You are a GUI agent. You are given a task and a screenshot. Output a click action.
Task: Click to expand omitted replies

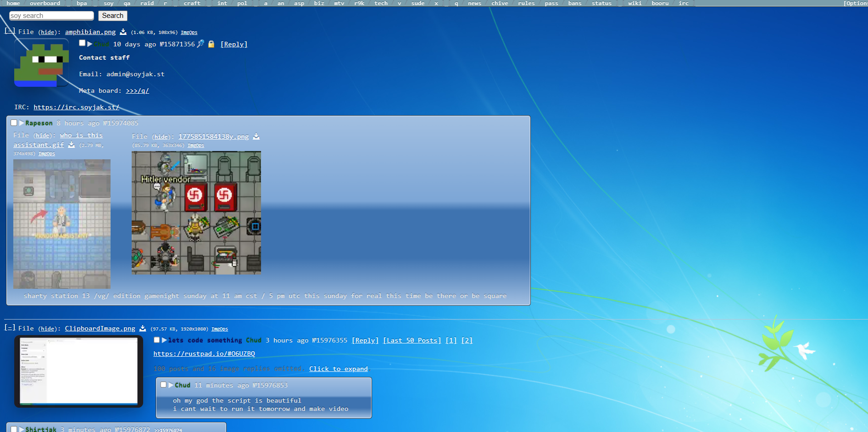[338, 369]
